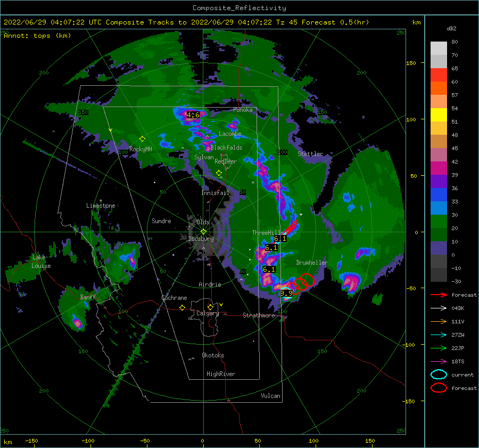Image resolution: width=479 pixels, height=448 pixels.
Task: Click the Didsbury town label
Action: pos(201,239)
